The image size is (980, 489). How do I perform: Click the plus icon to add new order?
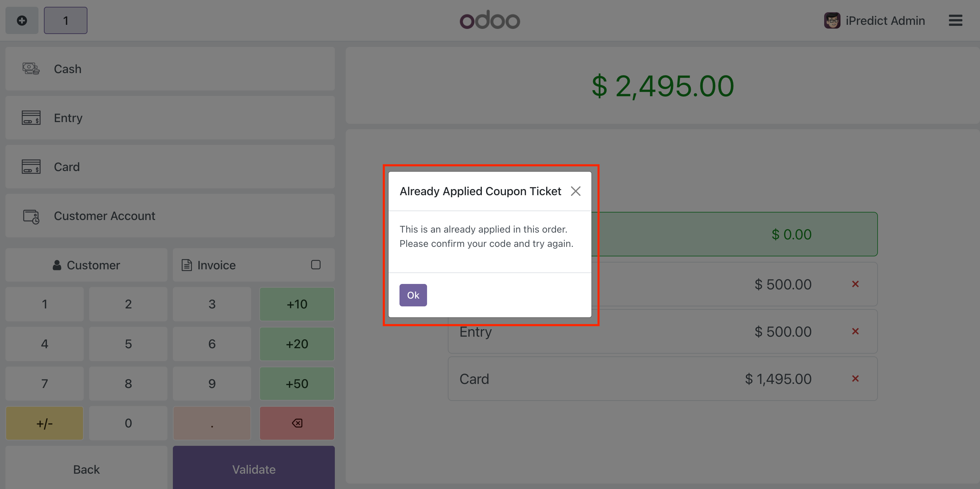(x=22, y=20)
